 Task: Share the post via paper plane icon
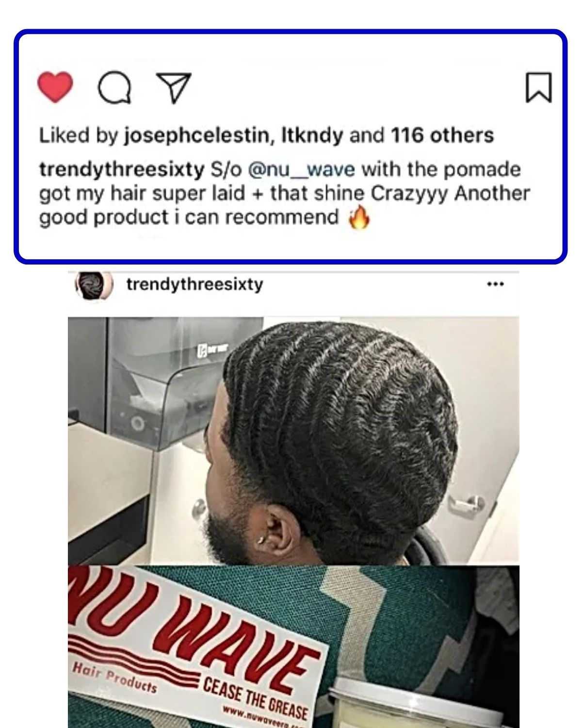pos(174,88)
